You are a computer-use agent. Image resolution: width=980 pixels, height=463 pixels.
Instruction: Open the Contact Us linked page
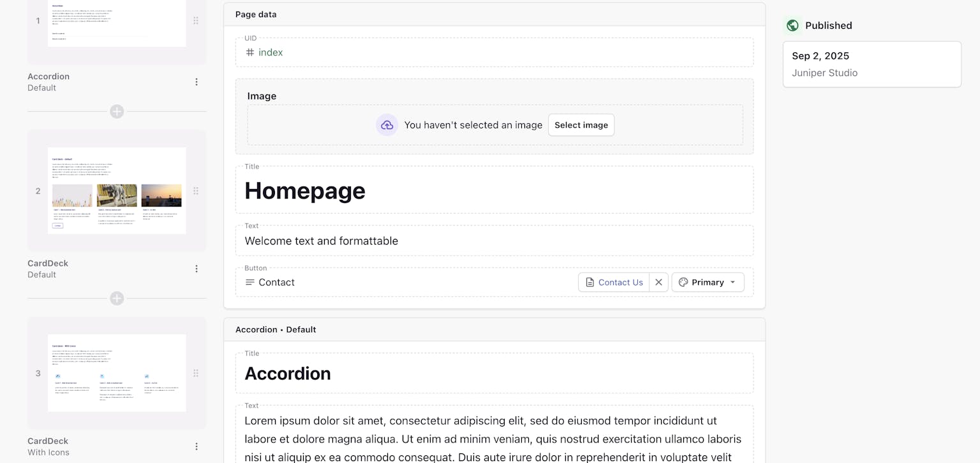coord(614,282)
